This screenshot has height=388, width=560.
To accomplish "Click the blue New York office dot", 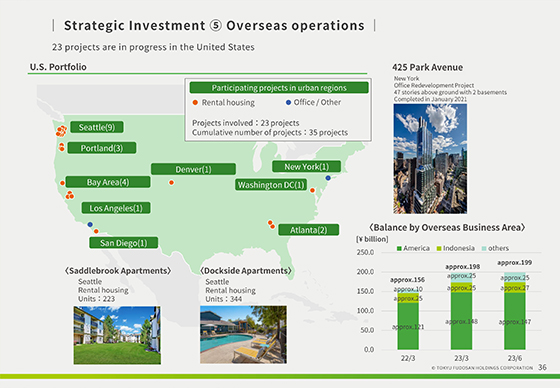I will coord(328,178).
